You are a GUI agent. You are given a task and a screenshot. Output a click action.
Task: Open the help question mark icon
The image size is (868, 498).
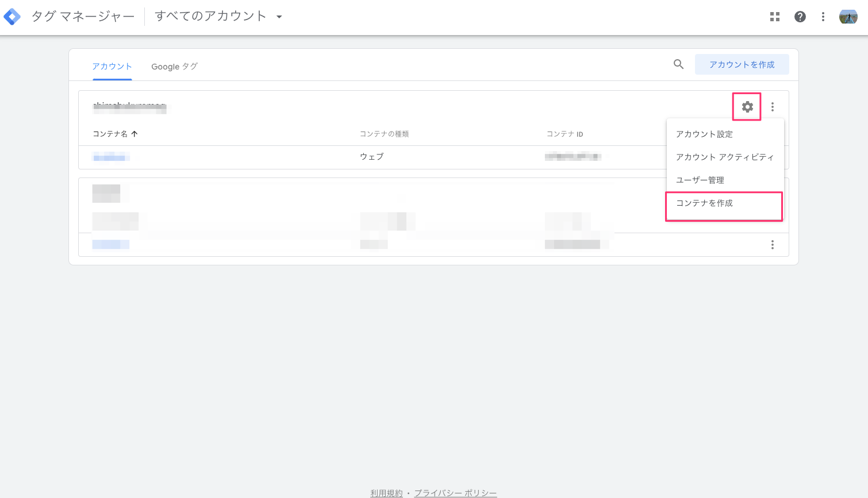point(800,17)
